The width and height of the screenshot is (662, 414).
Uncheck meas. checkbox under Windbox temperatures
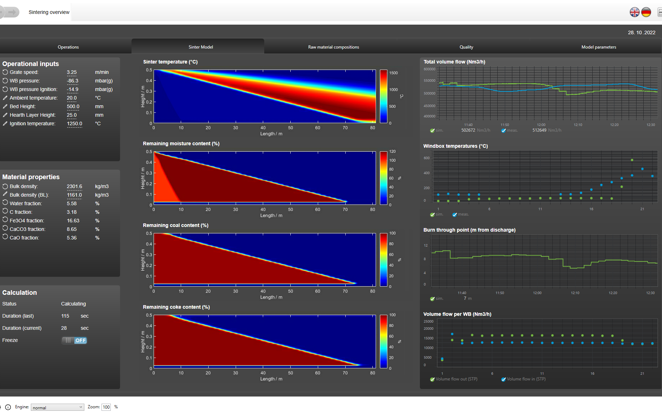click(x=455, y=214)
